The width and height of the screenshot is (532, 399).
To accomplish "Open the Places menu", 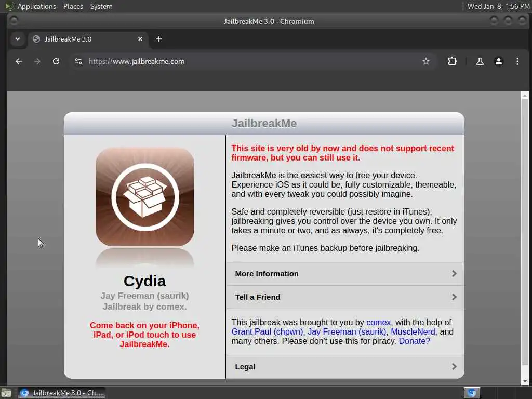I will coord(73,6).
